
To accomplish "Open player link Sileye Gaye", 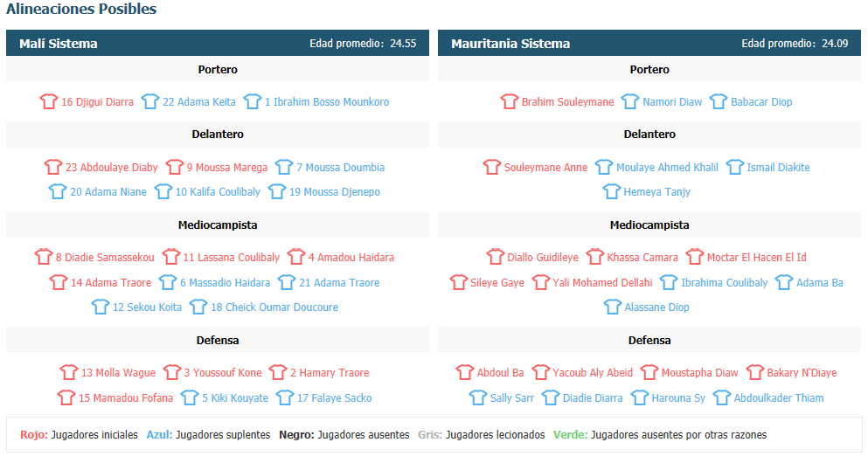I will [497, 283].
